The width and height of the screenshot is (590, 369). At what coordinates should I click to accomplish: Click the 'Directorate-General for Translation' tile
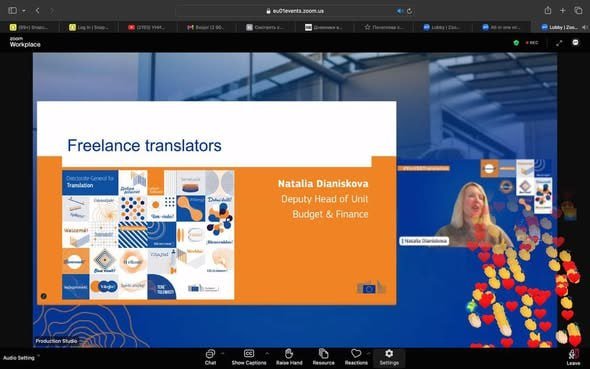pos(90,182)
